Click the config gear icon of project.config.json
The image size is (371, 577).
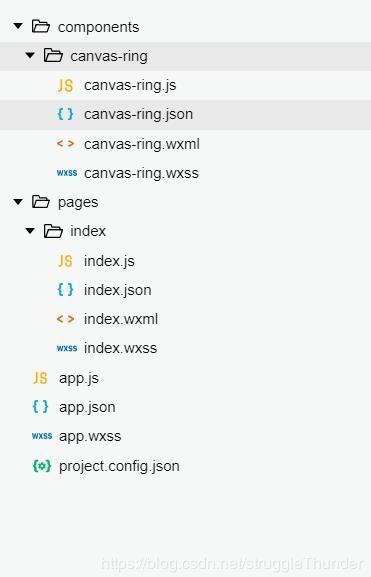pyautogui.click(x=42, y=466)
